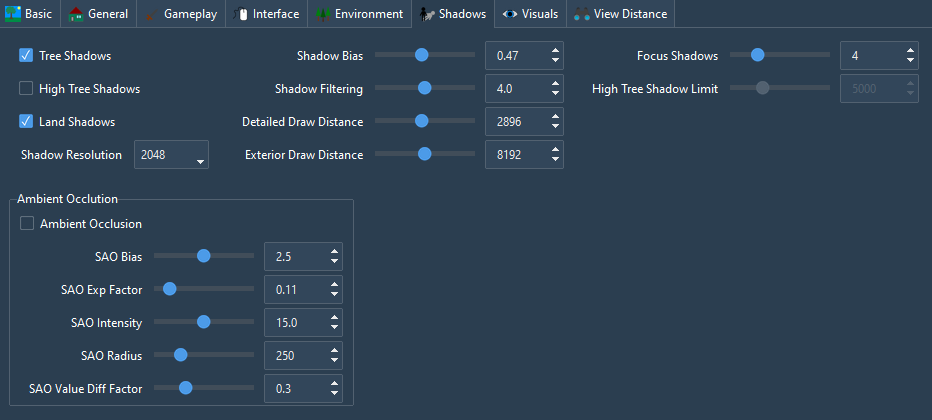Image resolution: width=932 pixels, height=420 pixels.
Task: Click the Basic tab landscape icon
Action: pyautogui.click(x=12, y=14)
